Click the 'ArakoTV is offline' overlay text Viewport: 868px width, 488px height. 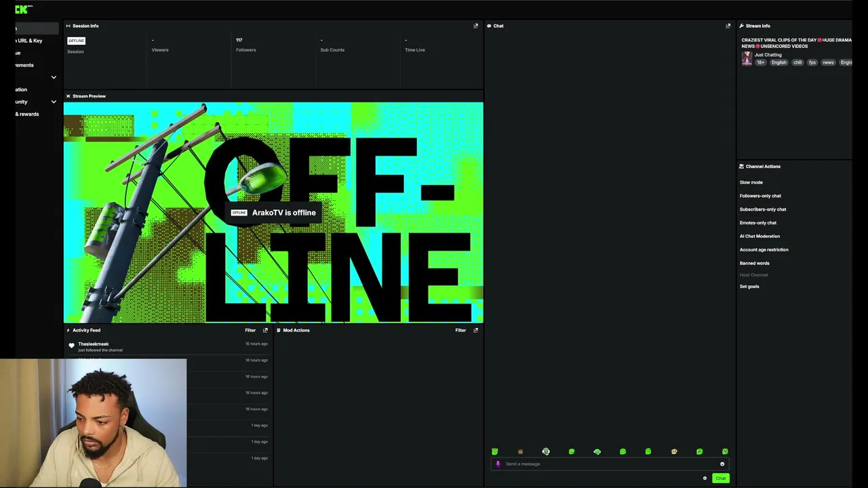283,213
